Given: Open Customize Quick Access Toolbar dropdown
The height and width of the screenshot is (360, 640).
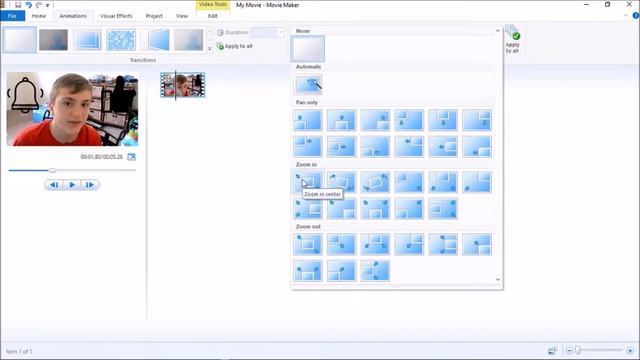Looking at the screenshot, I should point(48,5).
